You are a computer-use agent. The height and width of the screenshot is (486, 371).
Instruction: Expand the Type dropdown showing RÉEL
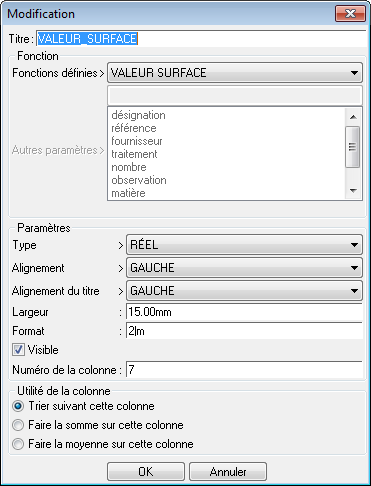pos(244,245)
